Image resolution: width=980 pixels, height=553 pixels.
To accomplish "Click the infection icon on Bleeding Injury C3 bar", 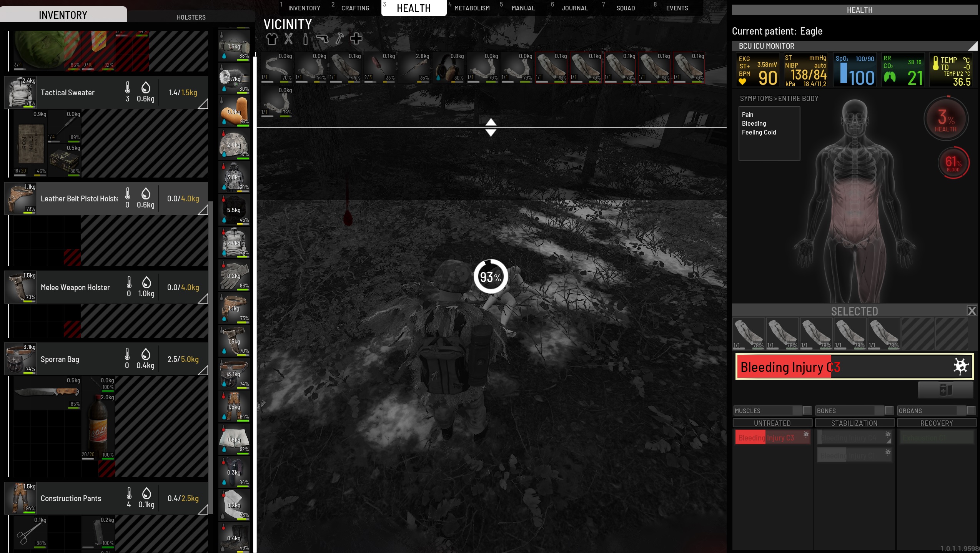I will 961,366.
